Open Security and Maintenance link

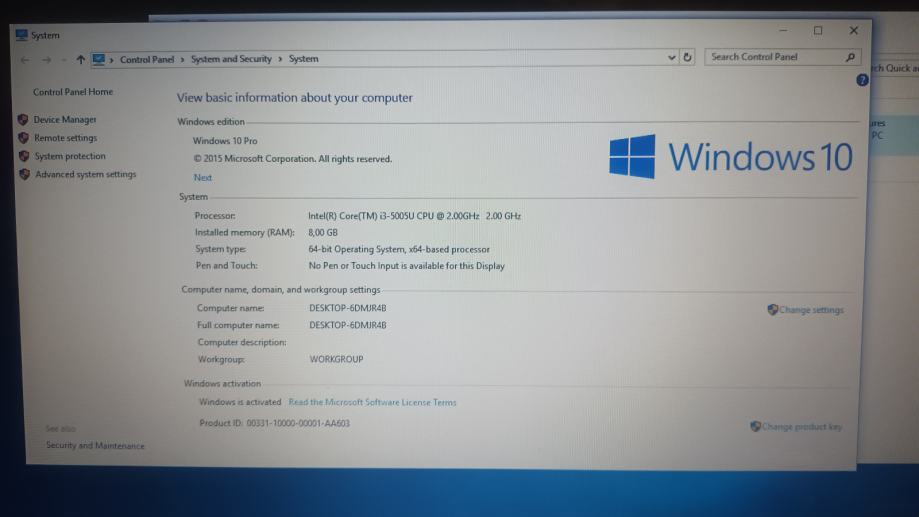click(95, 445)
